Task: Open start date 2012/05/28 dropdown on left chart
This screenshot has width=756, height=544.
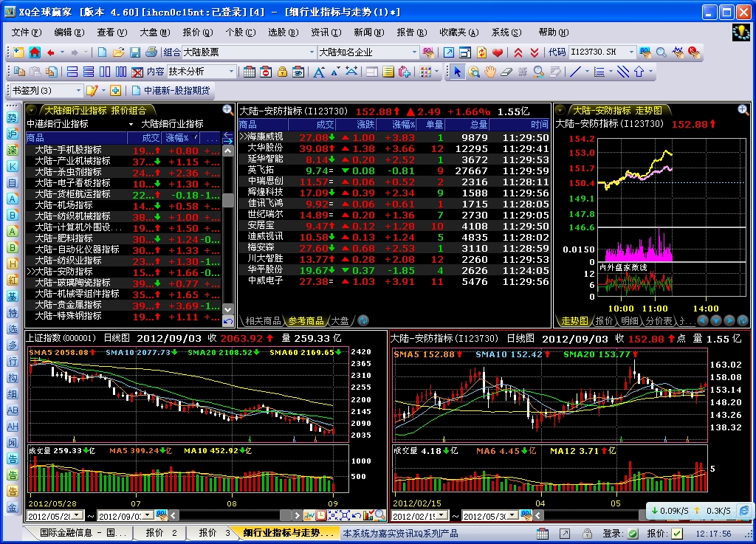Action: pos(78,515)
